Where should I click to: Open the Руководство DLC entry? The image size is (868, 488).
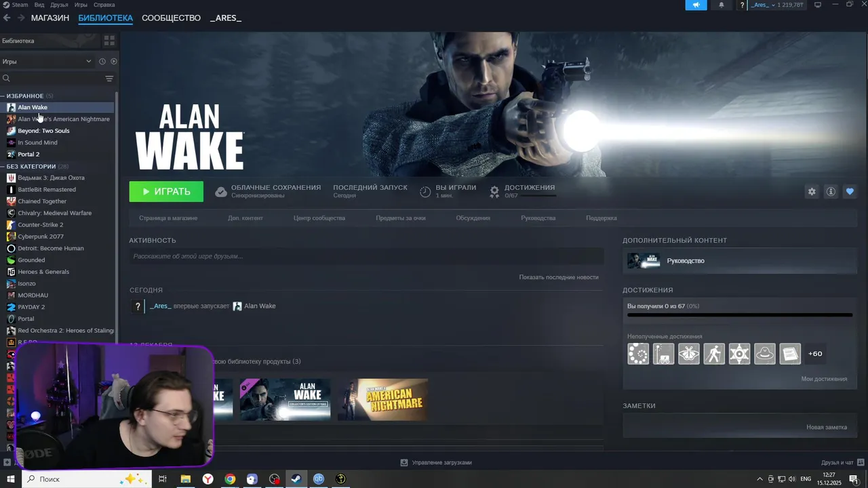(x=739, y=260)
